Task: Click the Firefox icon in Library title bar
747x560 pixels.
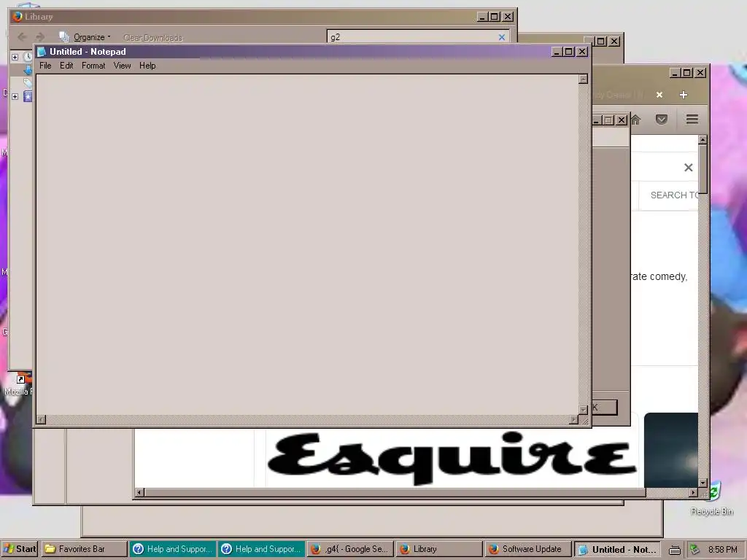Action: click(18, 17)
